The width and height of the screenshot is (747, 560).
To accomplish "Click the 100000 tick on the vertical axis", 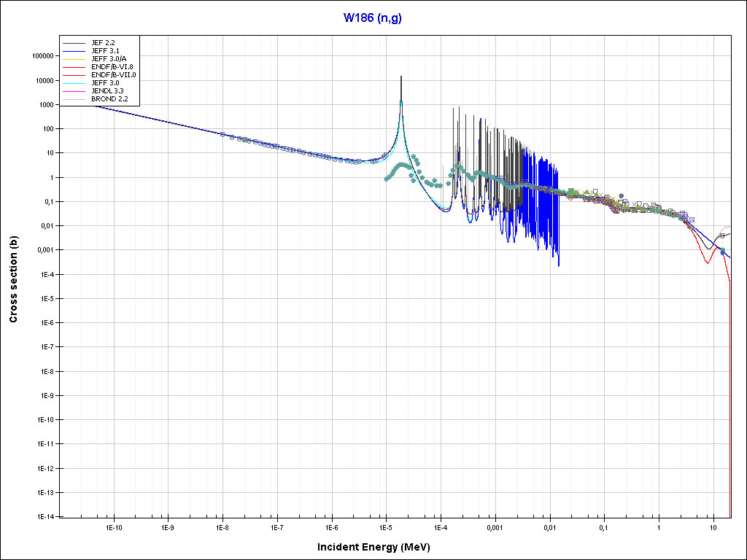I will 42,56.
